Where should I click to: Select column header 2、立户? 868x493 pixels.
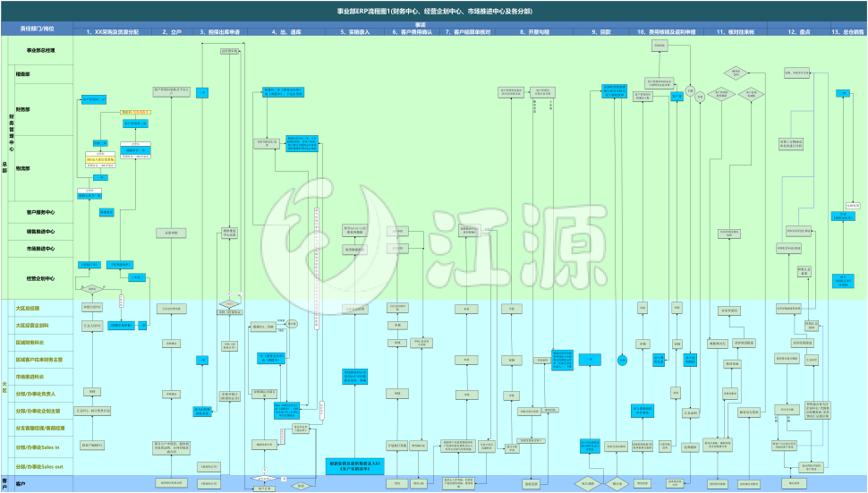click(172, 32)
